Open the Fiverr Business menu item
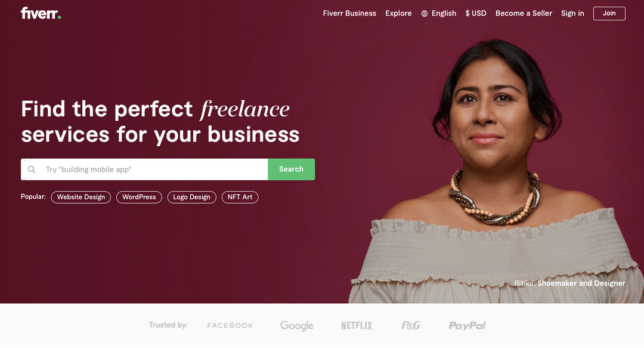 pos(349,13)
